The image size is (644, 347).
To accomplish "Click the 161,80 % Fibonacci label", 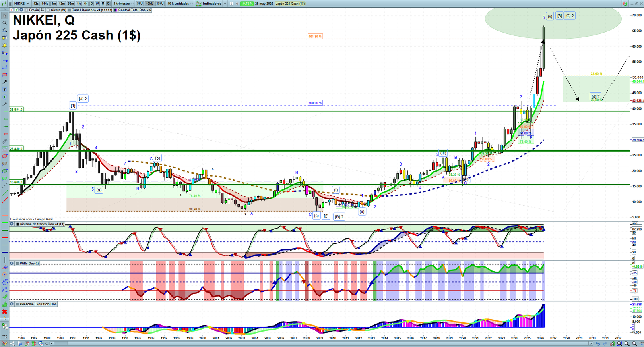I will point(315,37).
